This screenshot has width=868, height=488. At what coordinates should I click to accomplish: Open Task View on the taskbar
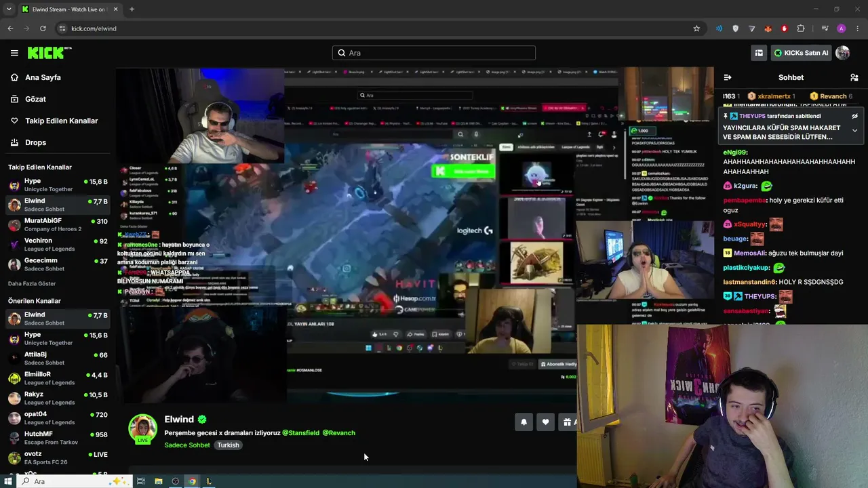click(x=141, y=481)
